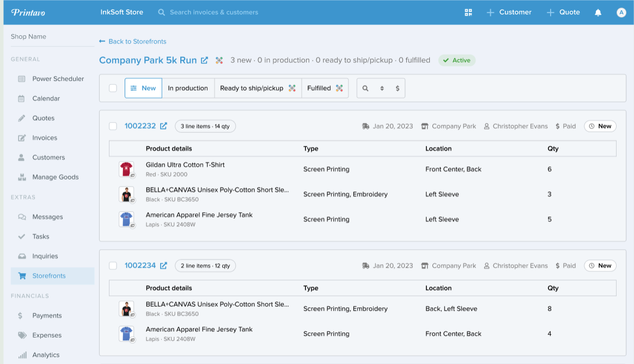
Task: Open Company Park 5k Run external link
Action: pyautogui.click(x=204, y=60)
